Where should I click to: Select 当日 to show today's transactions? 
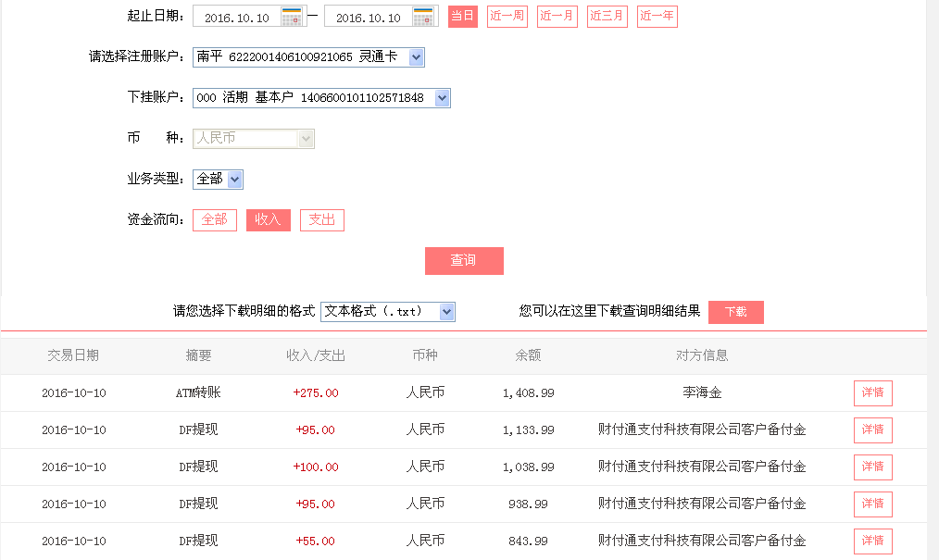coord(462,16)
